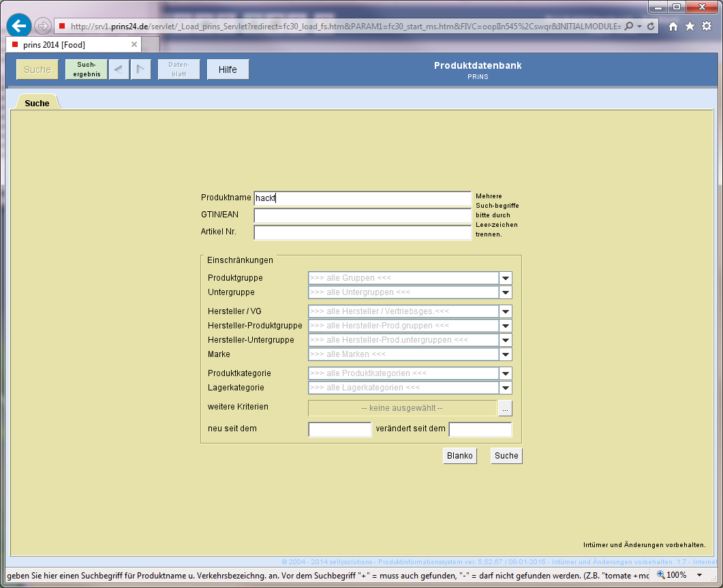
Task: Go to next record arrow in toolbar
Action: click(x=140, y=69)
